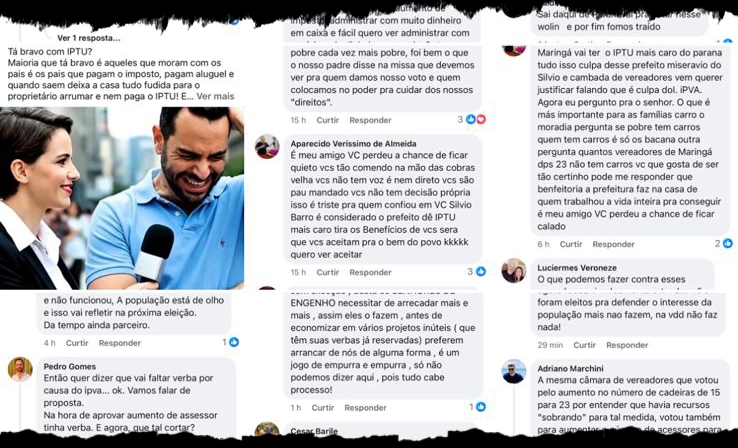Click like reaction icon beside Aparecido's comment count

click(481, 272)
